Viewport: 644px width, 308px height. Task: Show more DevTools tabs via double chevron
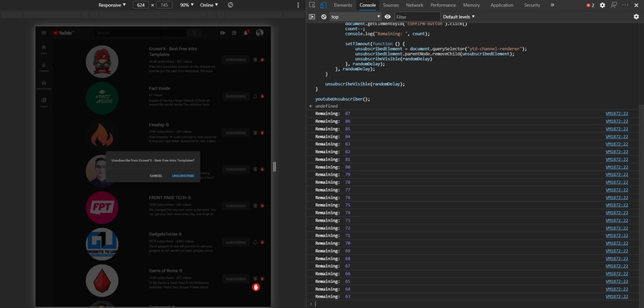552,5
